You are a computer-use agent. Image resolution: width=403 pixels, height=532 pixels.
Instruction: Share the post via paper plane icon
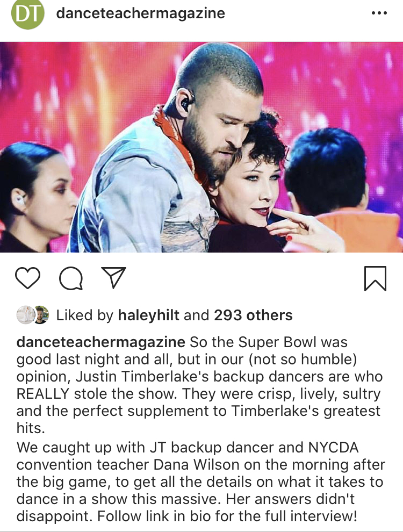[x=113, y=277]
